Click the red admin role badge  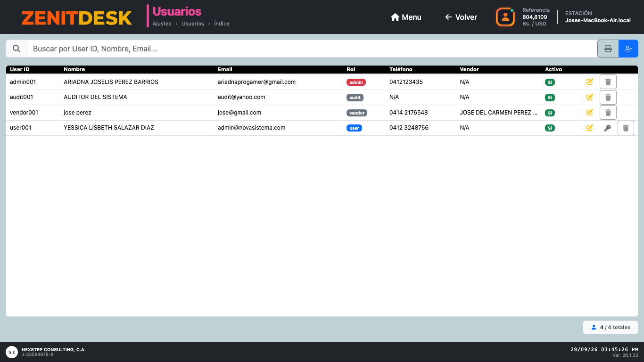click(x=356, y=82)
